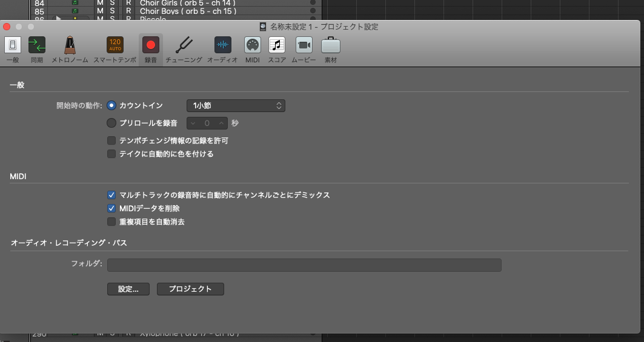This screenshot has width=644, height=342.
Task: Open the 1小節 count-in dropdown
Action: (236, 105)
